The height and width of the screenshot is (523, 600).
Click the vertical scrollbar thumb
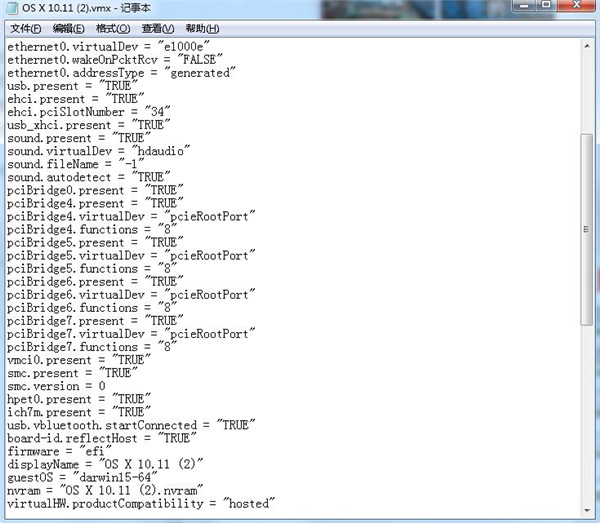tap(587, 230)
